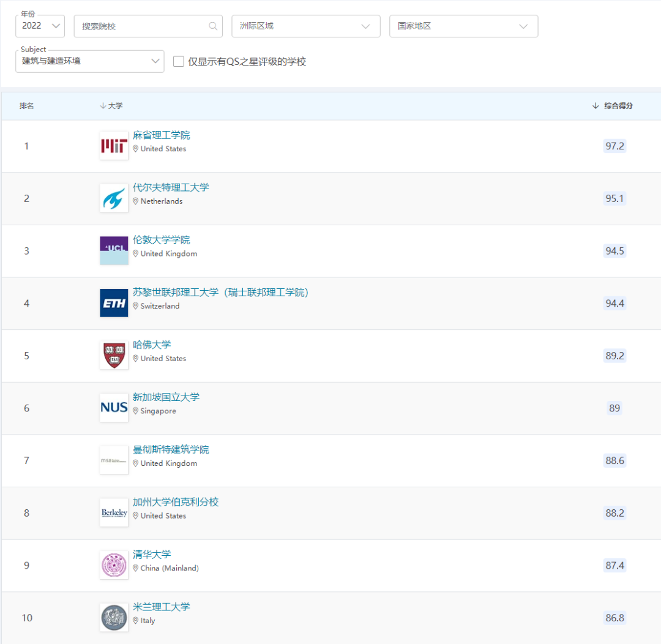Open the Subject 建筑与建造环境 dropdown
661x644 pixels.
(90, 61)
